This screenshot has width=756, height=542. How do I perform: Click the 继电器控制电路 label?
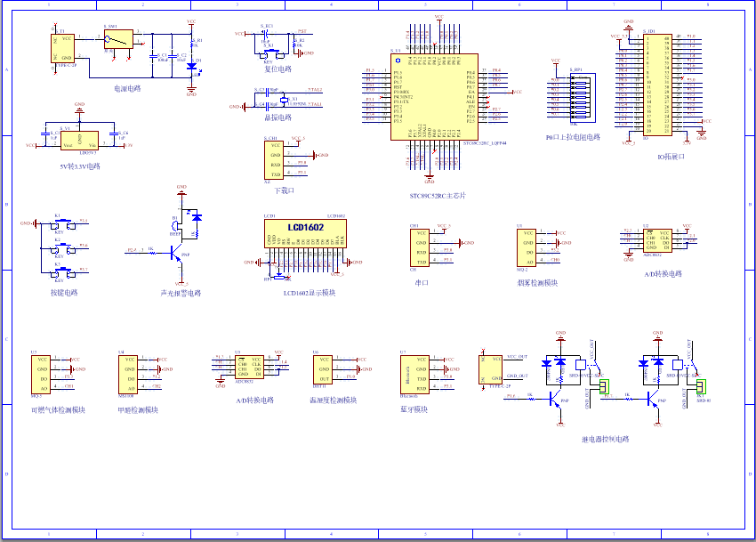pyautogui.click(x=606, y=439)
